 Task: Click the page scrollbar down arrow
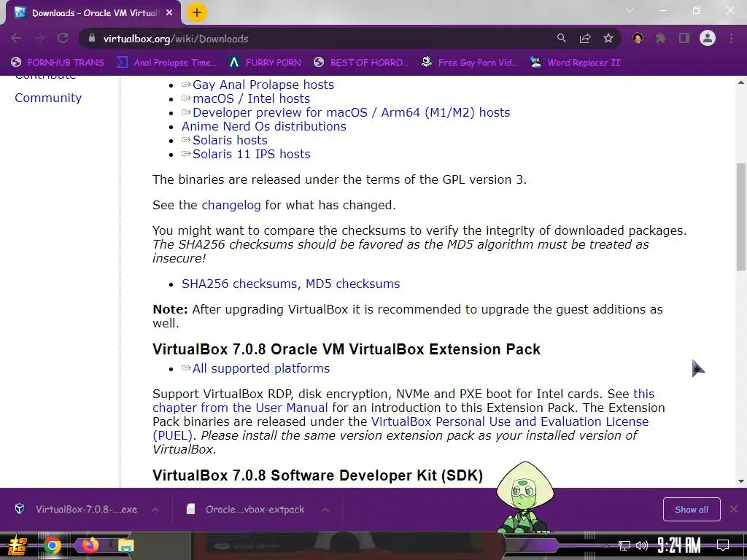[x=741, y=481]
